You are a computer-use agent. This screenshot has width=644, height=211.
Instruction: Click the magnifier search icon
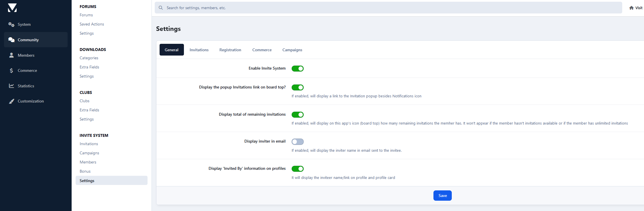pyautogui.click(x=161, y=8)
